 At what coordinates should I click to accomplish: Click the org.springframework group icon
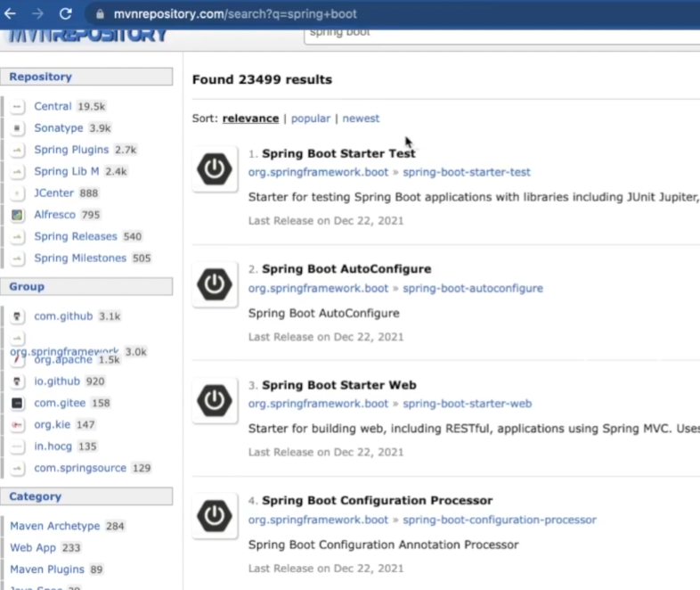tap(17, 338)
